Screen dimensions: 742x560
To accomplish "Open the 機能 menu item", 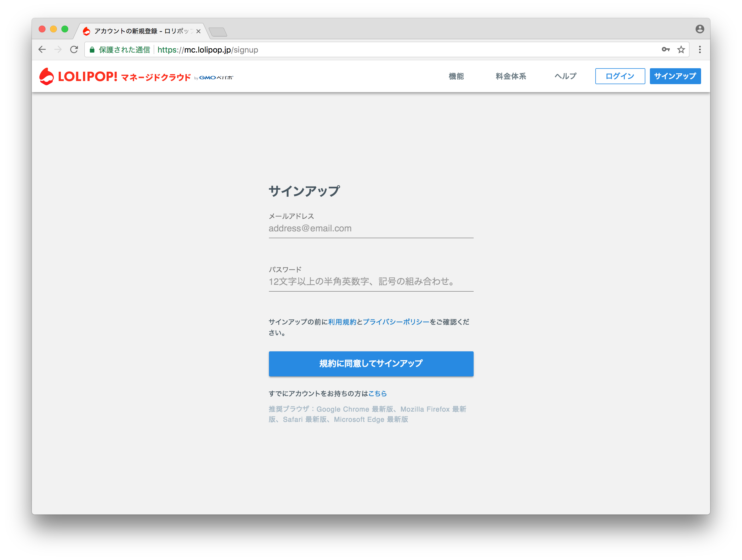I will coord(456,76).
